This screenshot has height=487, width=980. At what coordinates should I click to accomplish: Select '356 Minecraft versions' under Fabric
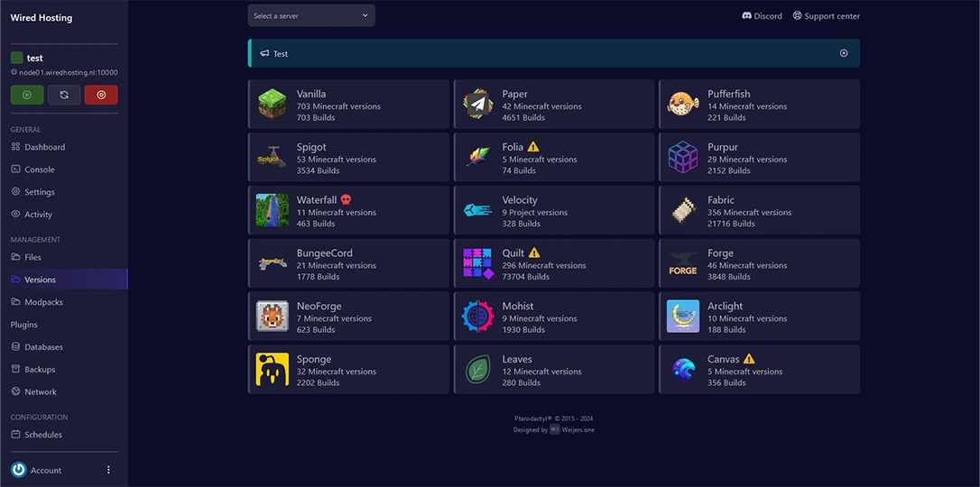click(749, 212)
